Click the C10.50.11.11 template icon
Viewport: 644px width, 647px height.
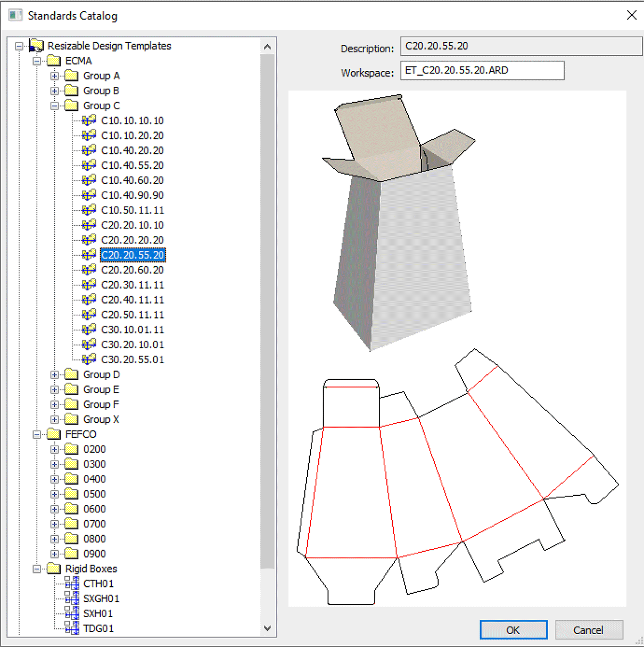89,210
